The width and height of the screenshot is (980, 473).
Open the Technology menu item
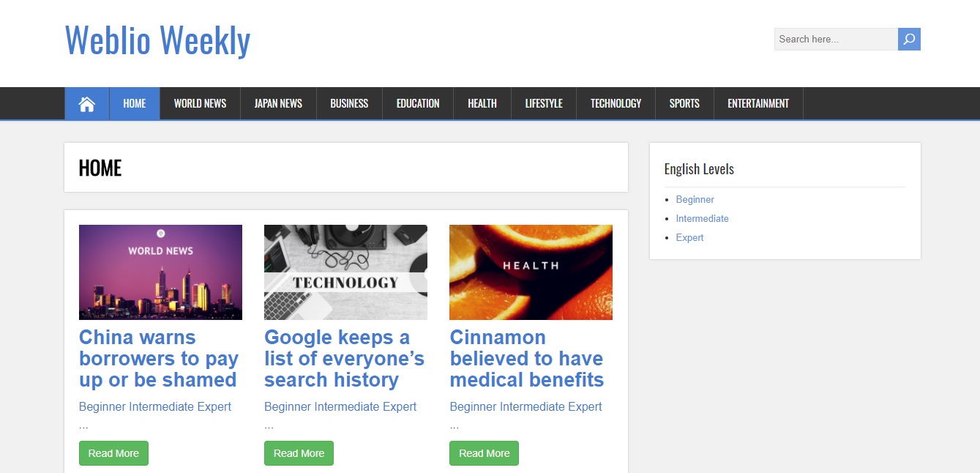[x=616, y=104]
